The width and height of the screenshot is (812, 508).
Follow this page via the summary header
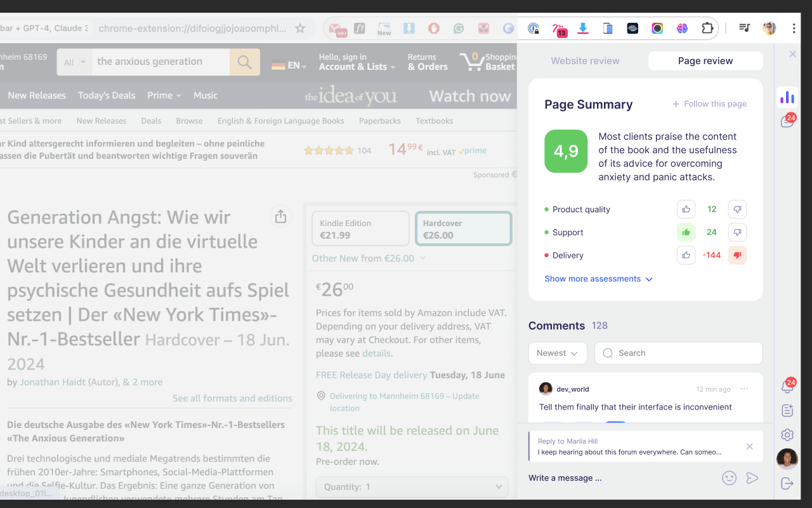tap(709, 103)
